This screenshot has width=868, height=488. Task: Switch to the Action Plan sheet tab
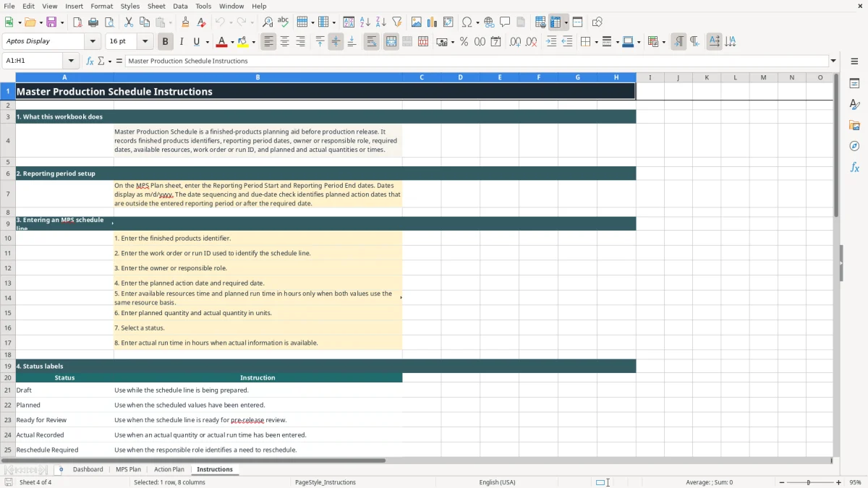(x=169, y=470)
